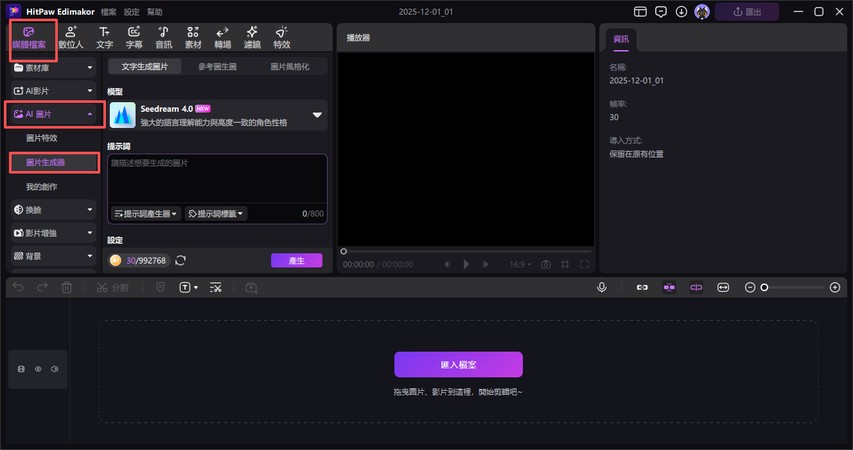Toggle track visibility eye icon
Image resolution: width=853 pixels, height=450 pixels.
(38, 369)
